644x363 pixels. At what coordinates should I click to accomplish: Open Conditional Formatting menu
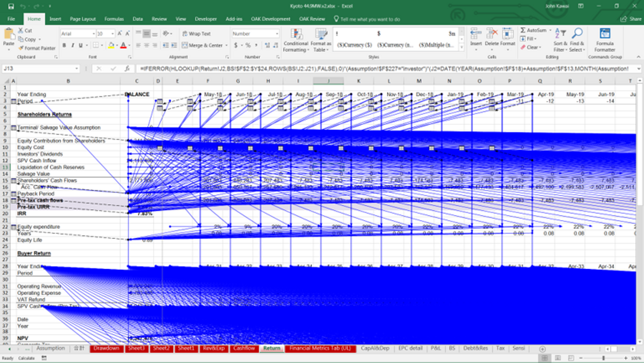pos(296,39)
